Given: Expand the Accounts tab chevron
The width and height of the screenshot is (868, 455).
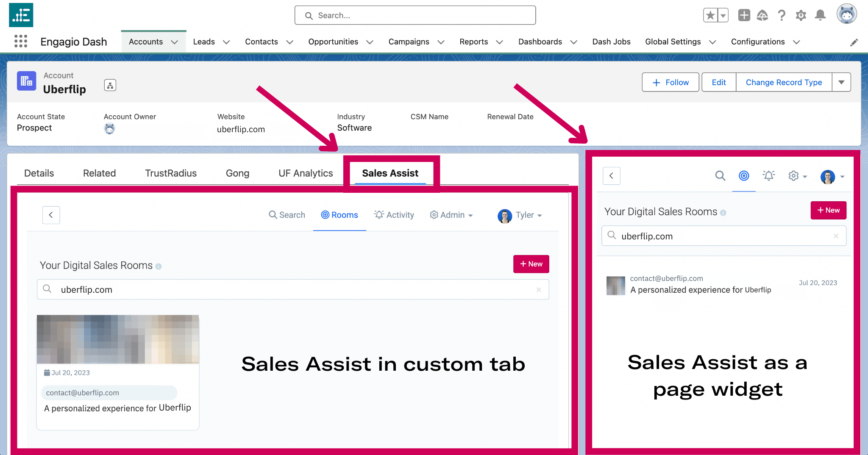Looking at the screenshot, I should pyautogui.click(x=174, y=42).
